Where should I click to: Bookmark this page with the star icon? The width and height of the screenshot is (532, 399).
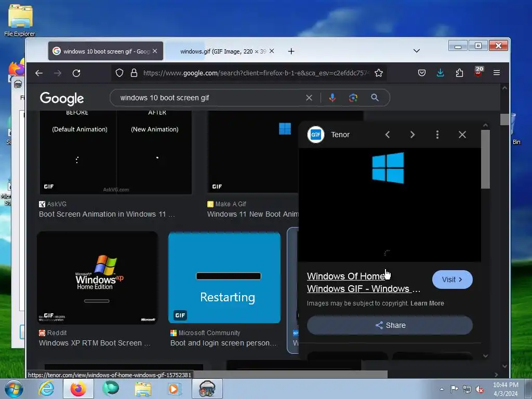(x=379, y=73)
